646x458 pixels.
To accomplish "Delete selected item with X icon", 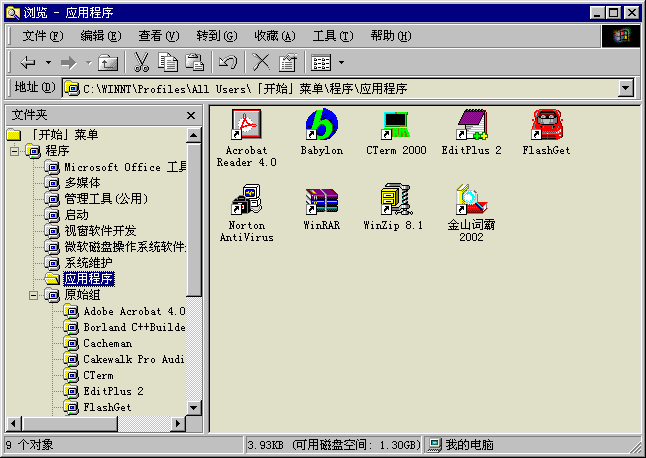I will tap(261, 63).
